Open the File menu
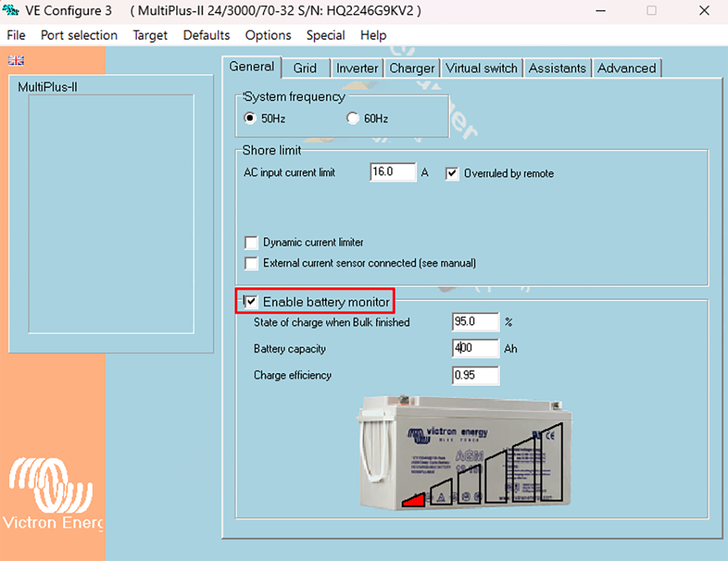The width and height of the screenshot is (728, 561). (16, 35)
